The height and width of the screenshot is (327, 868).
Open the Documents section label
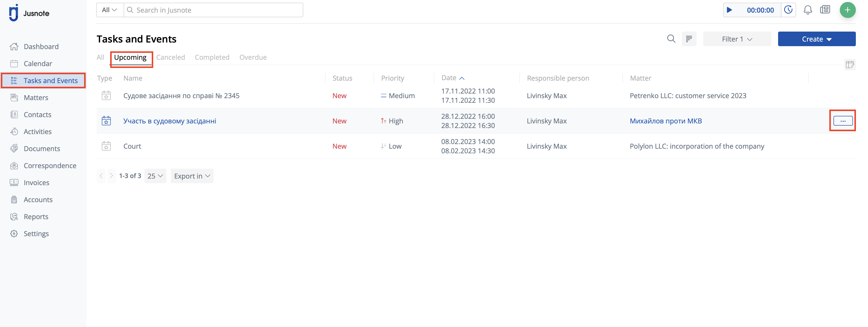(42, 148)
